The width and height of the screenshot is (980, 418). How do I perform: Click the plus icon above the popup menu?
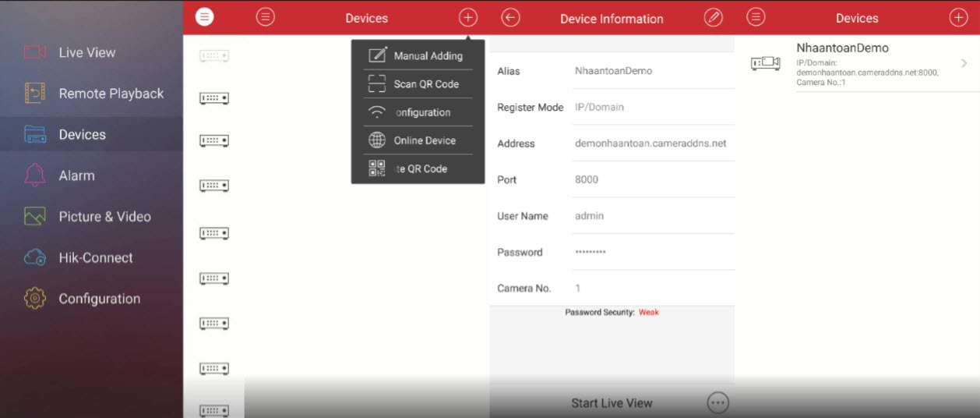click(x=467, y=17)
